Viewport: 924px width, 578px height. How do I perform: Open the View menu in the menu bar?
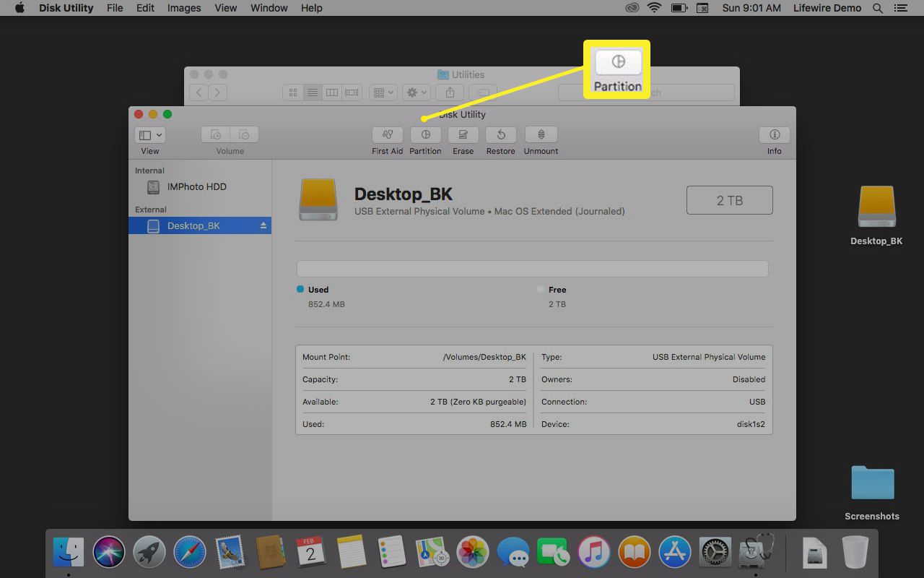(x=225, y=8)
